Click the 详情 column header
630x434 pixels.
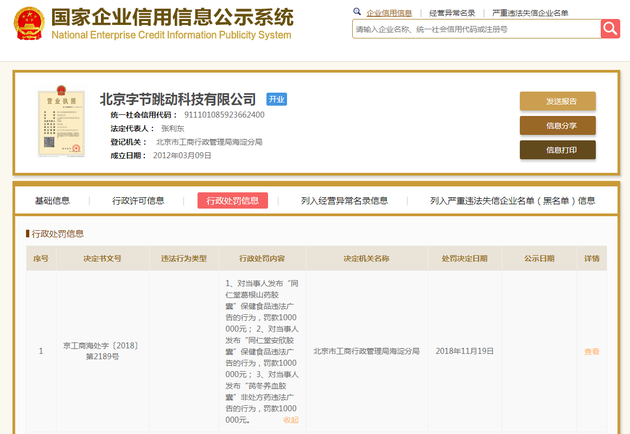coord(592,258)
